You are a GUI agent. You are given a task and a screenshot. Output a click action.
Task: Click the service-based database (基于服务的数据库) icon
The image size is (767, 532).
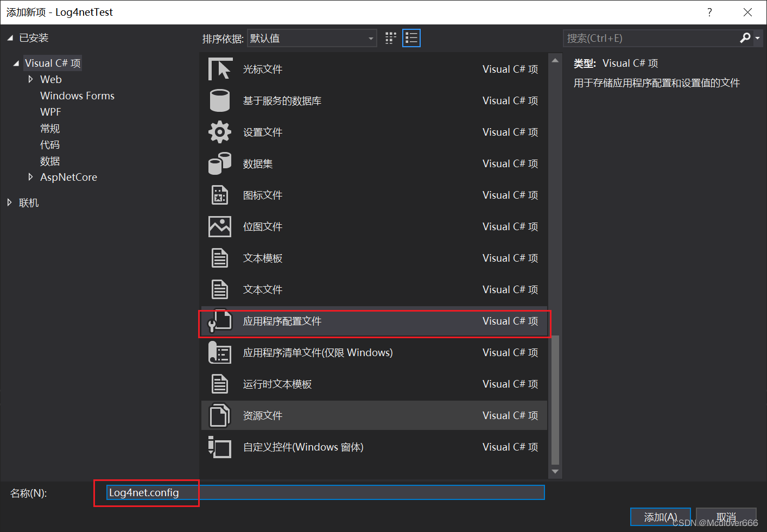coord(220,100)
